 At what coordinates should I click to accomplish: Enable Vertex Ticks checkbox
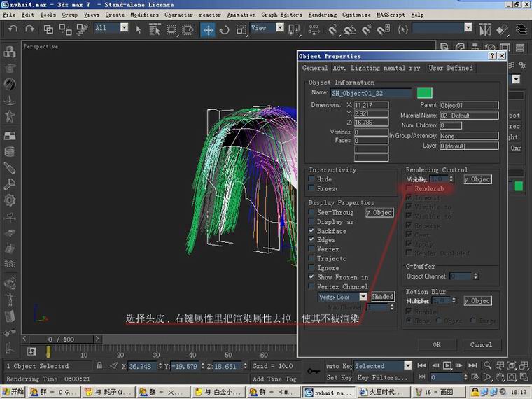(311, 248)
